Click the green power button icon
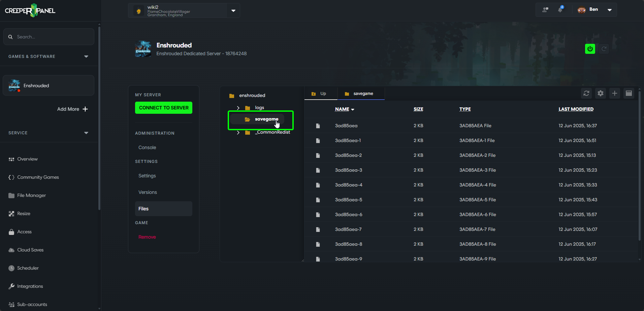This screenshot has width=644, height=311. (590, 49)
